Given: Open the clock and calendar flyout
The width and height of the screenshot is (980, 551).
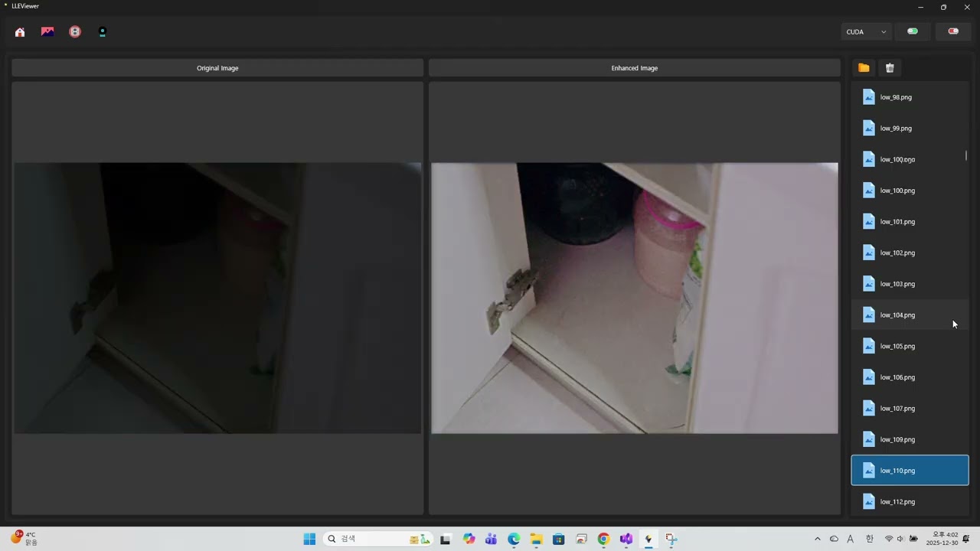Looking at the screenshot, I should point(942,539).
